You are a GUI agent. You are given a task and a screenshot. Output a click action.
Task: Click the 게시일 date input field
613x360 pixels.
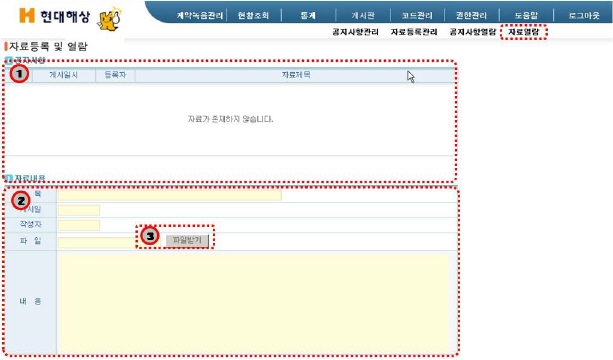79,210
